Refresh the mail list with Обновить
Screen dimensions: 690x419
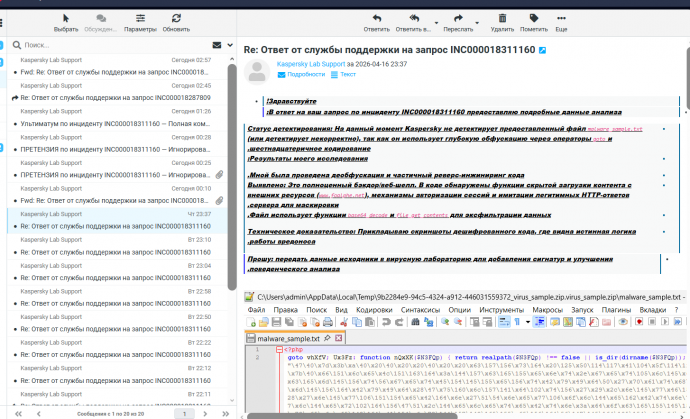[x=176, y=17]
